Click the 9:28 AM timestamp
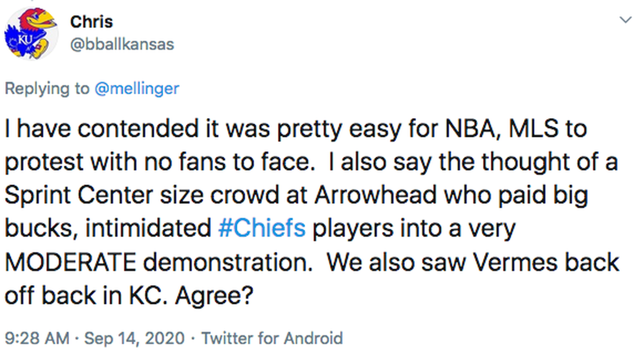This screenshot has width=644, height=354. pyautogui.click(x=37, y=338)
